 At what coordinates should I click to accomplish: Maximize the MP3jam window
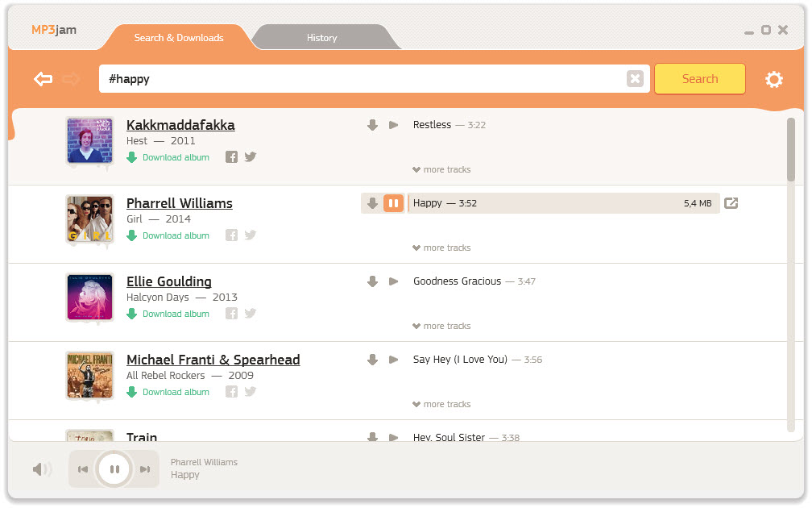click(x=766, y=30)
